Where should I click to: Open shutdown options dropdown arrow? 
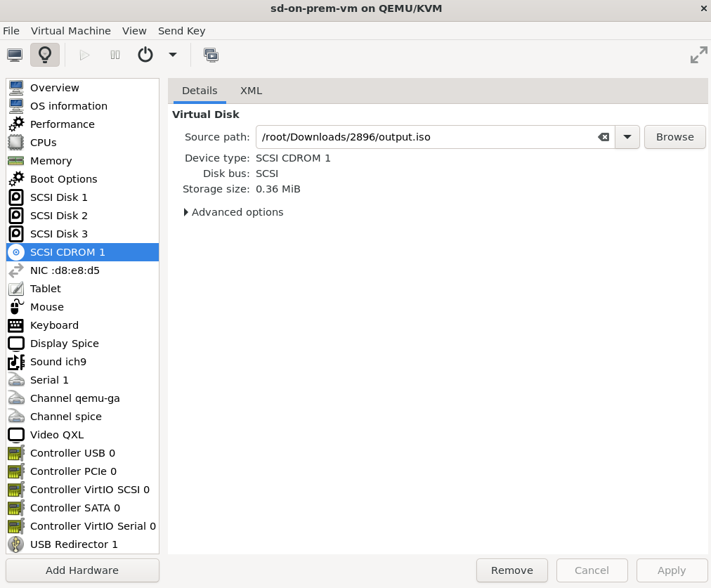[x=173, y=55]
